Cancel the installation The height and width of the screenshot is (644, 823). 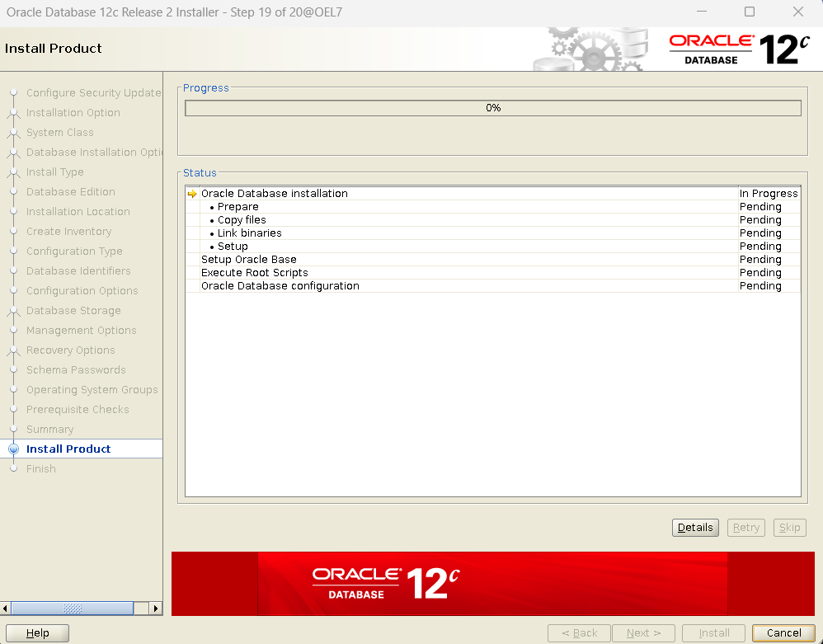(783, 633)
